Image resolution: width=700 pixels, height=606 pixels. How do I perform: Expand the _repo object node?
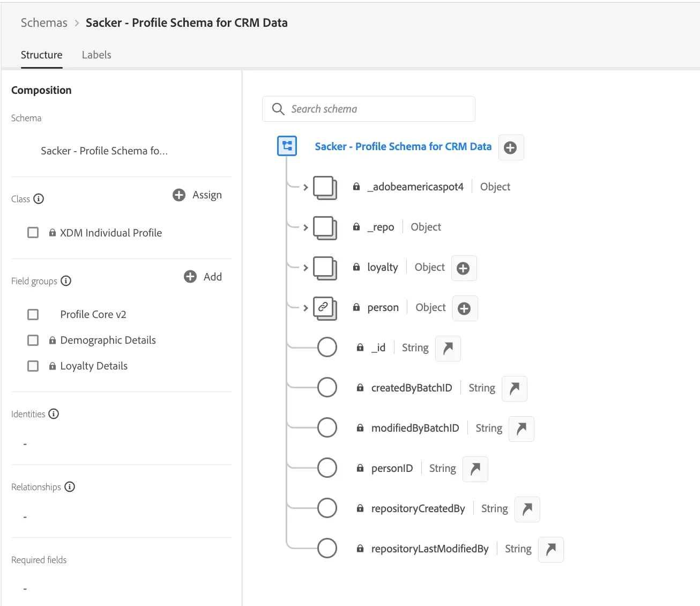coord(306,227)
